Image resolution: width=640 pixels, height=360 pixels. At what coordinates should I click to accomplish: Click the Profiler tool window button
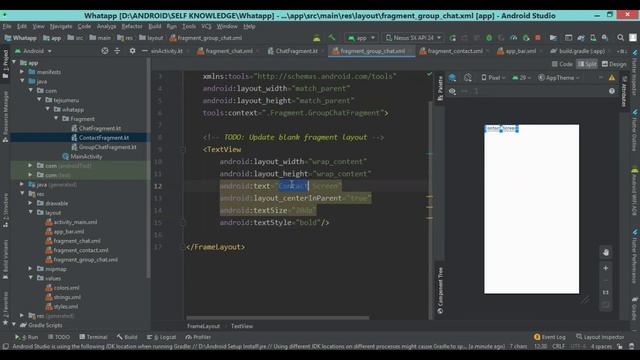[198, 337]
